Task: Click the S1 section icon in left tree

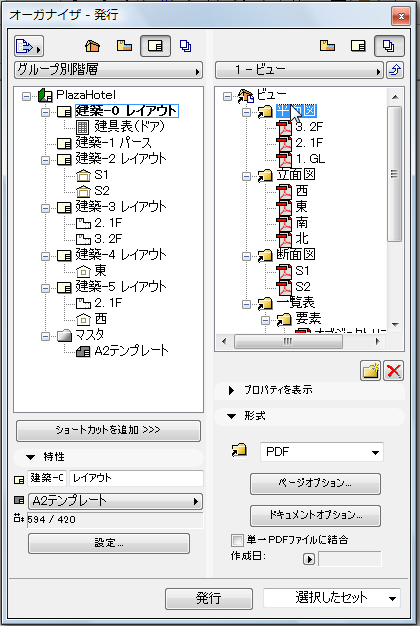Action: click(83, 175)
